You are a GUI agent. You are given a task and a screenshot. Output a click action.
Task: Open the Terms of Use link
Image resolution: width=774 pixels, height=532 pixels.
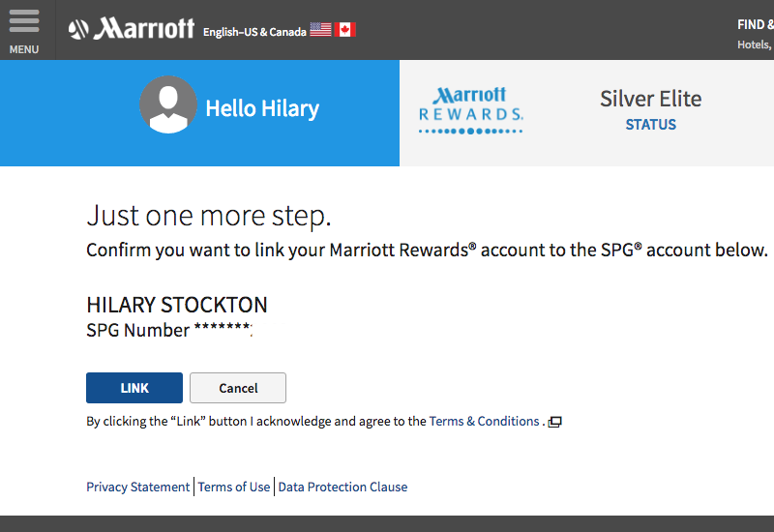[234, 487]
